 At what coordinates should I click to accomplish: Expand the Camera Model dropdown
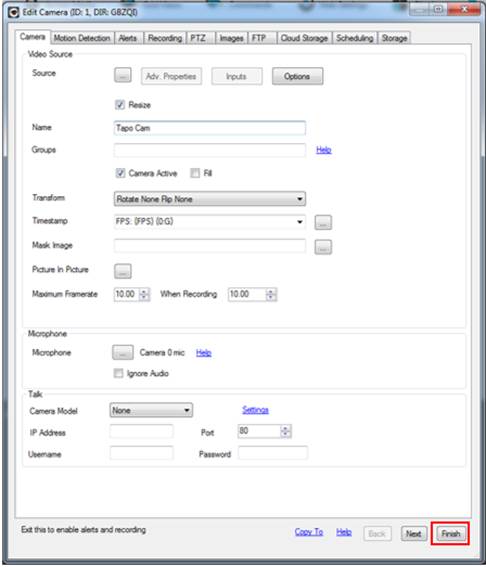click(151, 410)
